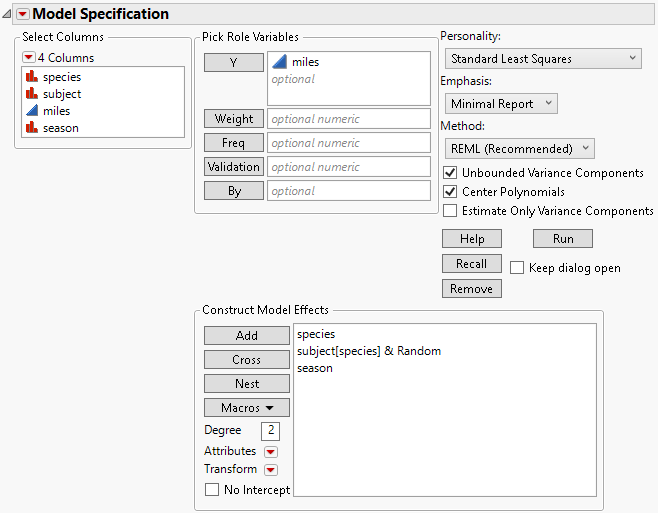Open the 4 Columns red triangle menu
This screenshot has width=658, height=513.
coord(28,57)
